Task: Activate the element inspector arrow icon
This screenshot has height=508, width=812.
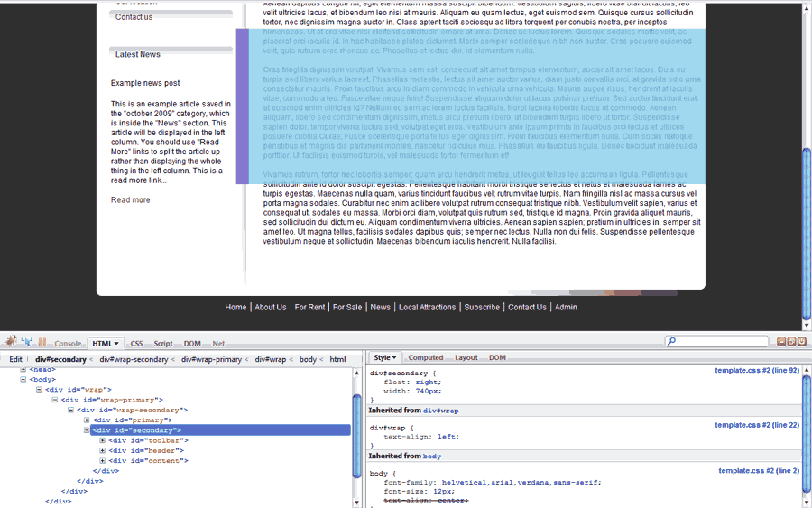Action: 26,342
